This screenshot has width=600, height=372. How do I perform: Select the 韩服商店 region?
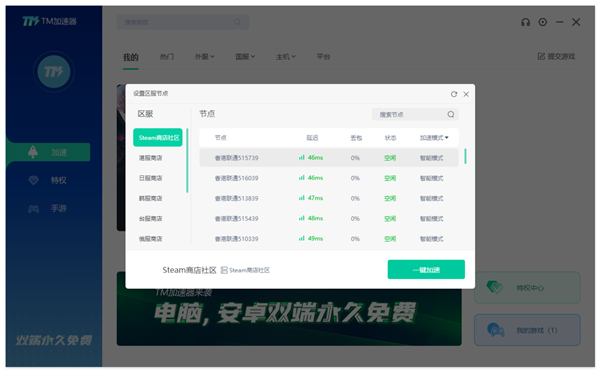(x=150, y=198)
